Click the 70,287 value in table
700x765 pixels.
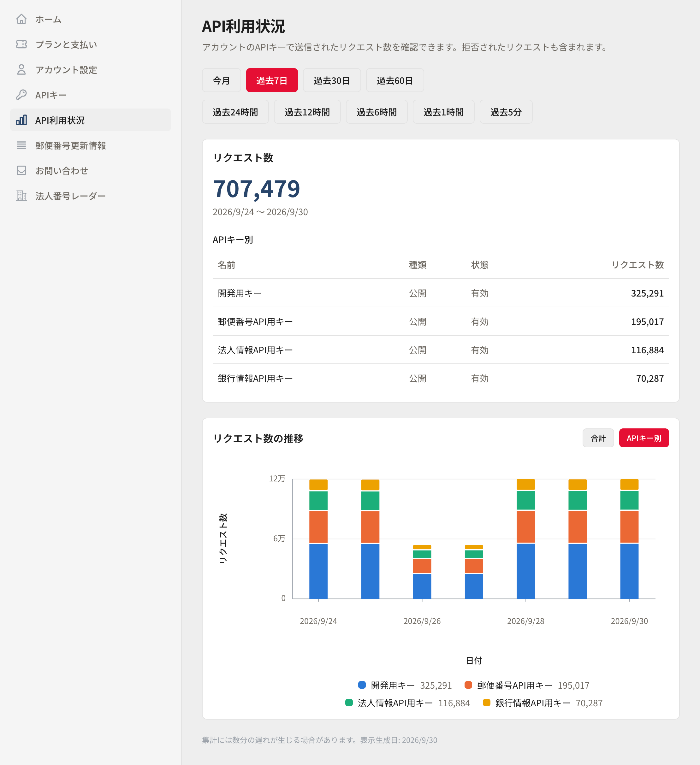(650, 379)
